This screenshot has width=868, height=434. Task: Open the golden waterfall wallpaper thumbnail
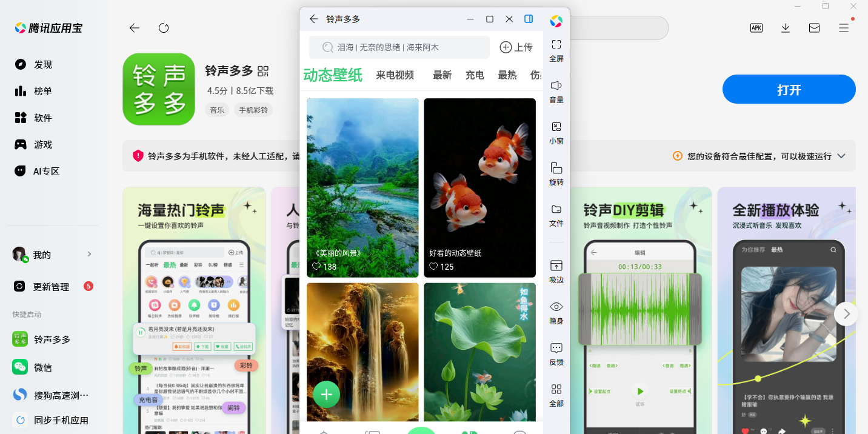pos(362,352)
